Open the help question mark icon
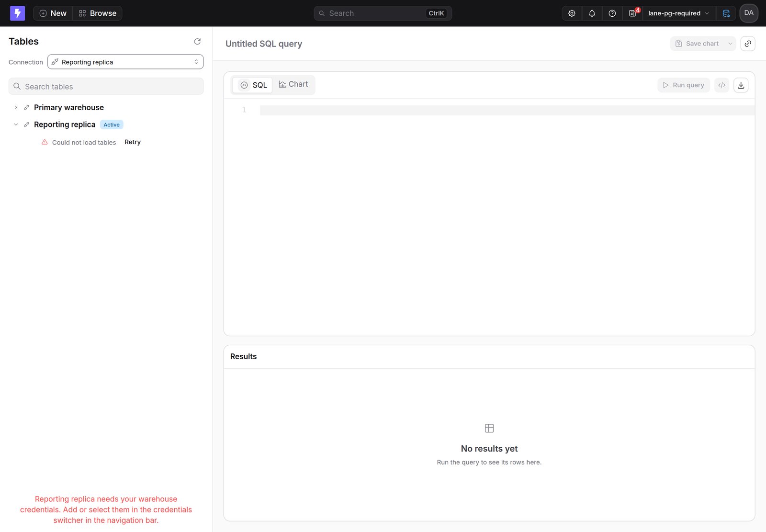Viewport: 766px width, 532px height. [x=612, y=13]
